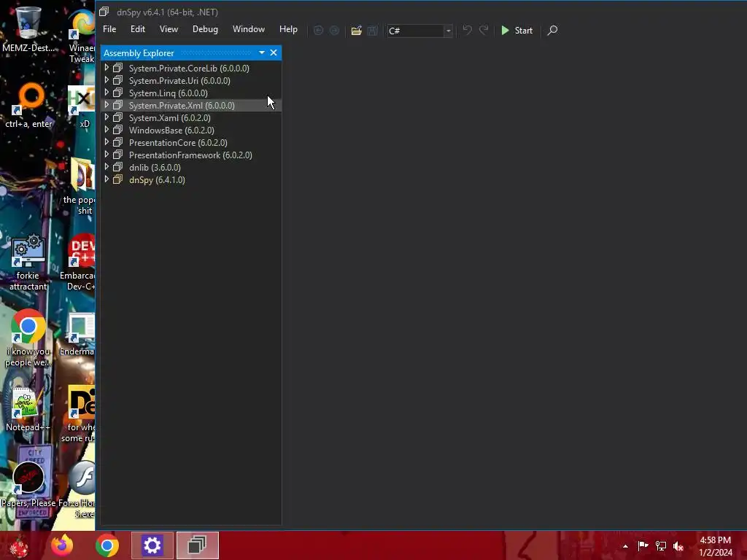Viewport: 747px width, 560px height.
Task: Click the Redo toolbar icon
Action: click(x=484, y=31)
